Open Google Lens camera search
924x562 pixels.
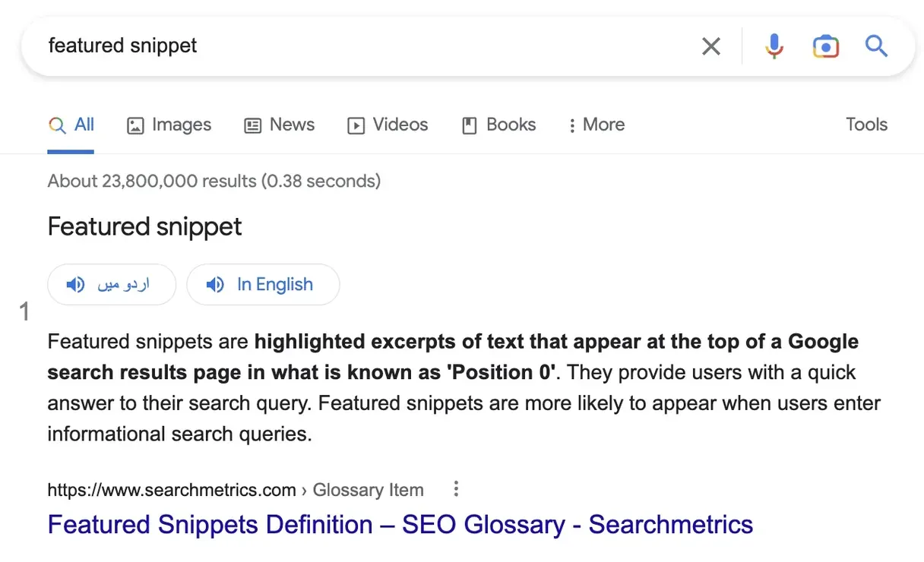coord(825,46)
